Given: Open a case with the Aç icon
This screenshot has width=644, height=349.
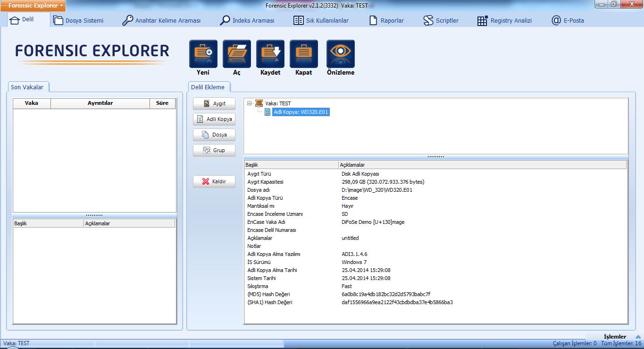Looking at the screenshot, I should click(236, 54).
